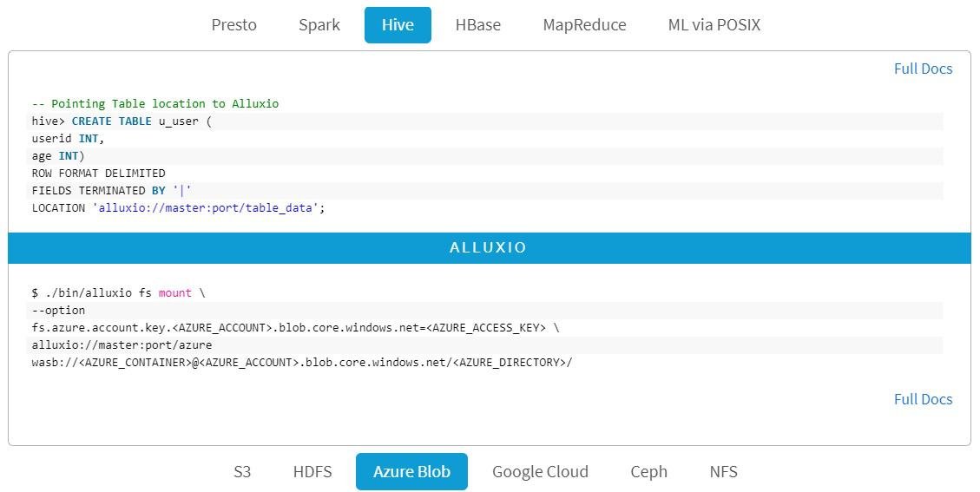Open the Spark compute example tab
The height and width of the screenshot is (492, 980).
click(319, 25)
